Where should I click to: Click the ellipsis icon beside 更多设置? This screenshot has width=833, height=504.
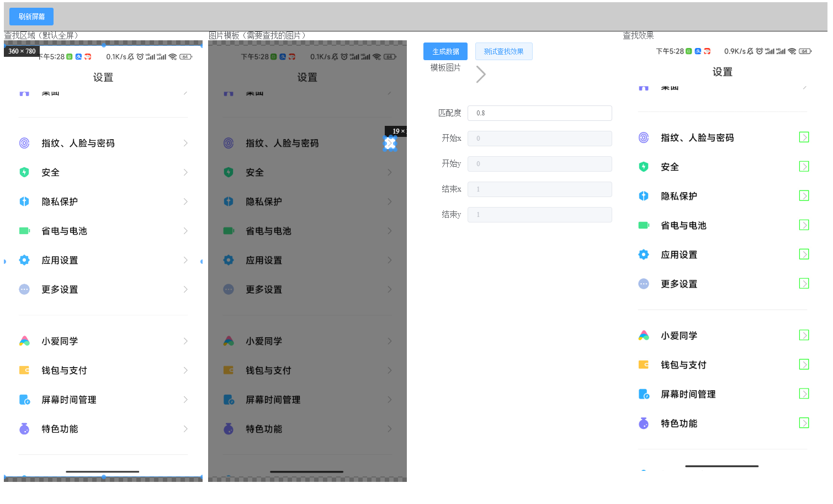(24, 289)
